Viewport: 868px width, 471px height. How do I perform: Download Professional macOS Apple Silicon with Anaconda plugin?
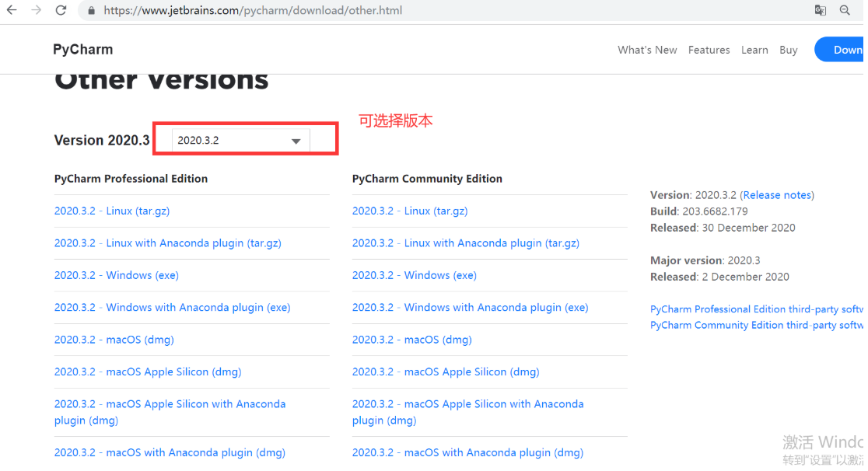click(x=170, y=412)
